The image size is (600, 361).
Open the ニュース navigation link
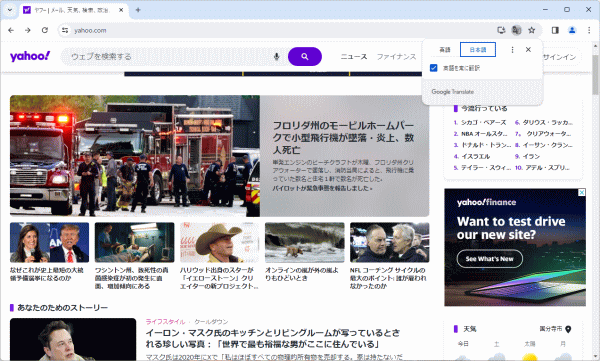354,57
